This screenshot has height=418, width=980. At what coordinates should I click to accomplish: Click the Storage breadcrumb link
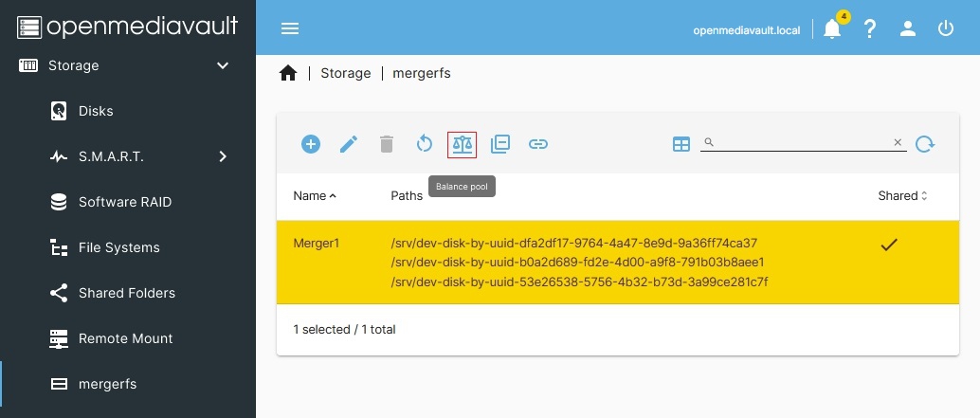(x=346, y=73)
